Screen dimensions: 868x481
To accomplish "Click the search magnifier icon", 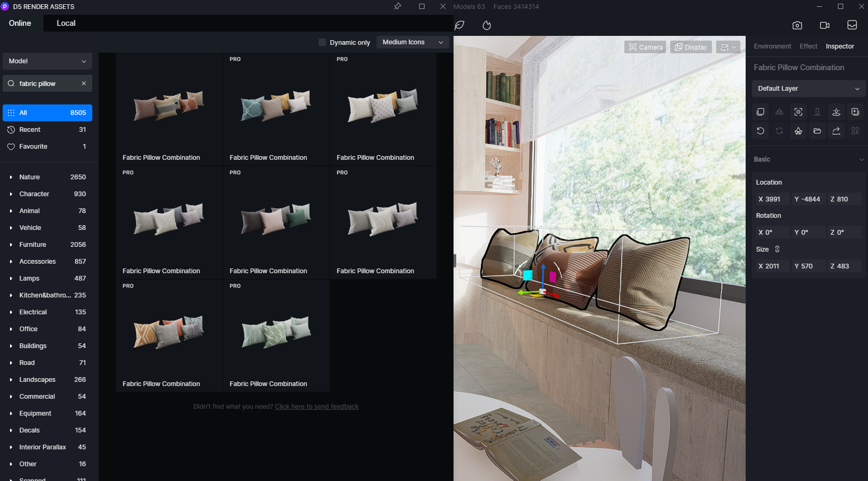I will click(x=11, y=83).
